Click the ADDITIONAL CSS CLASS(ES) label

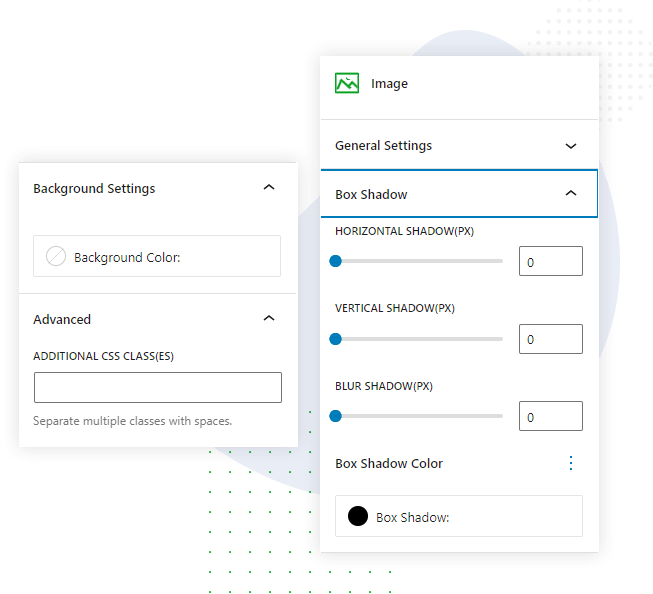click(x=104, y=356)
